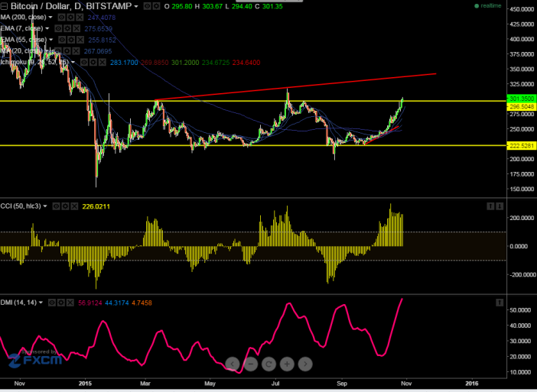Click the Bitcoin / Dollar, D, BITSTAMP title

click(x=71, y=6)
